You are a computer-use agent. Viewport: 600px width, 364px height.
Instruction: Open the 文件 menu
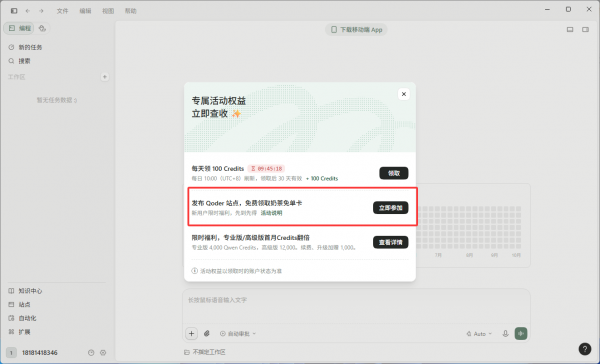[62, 11]
